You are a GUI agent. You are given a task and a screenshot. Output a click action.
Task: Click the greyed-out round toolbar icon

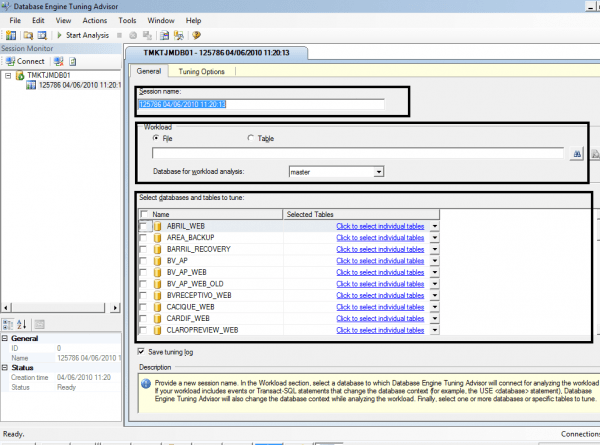pyautogui.click(x=133, y=36)
